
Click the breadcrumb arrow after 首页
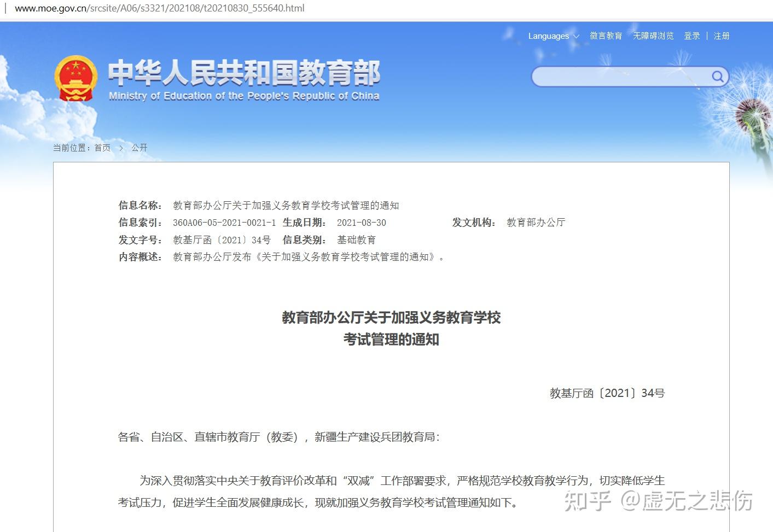tap(121, 148)
